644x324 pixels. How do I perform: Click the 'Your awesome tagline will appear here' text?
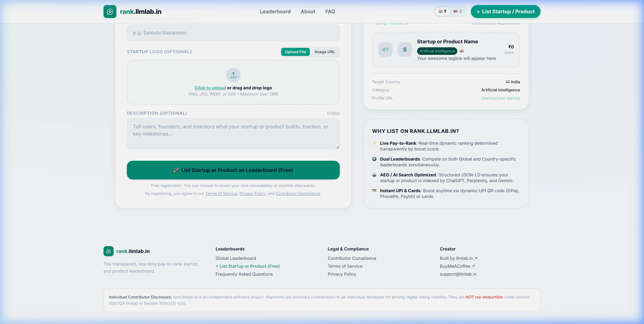pos(456,58)
